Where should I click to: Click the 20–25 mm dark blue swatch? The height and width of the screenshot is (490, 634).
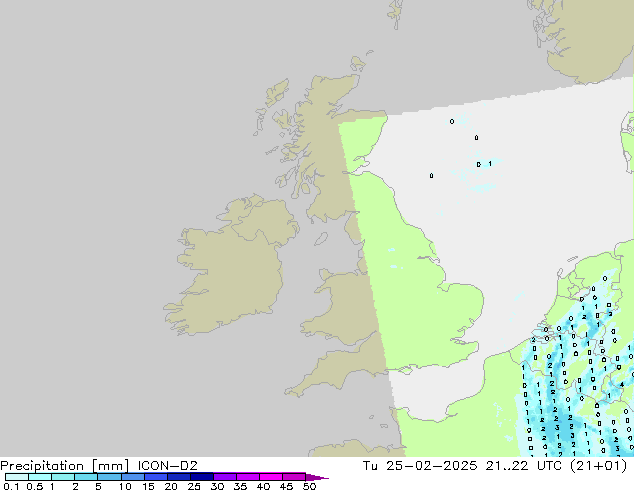click(179, 477)
